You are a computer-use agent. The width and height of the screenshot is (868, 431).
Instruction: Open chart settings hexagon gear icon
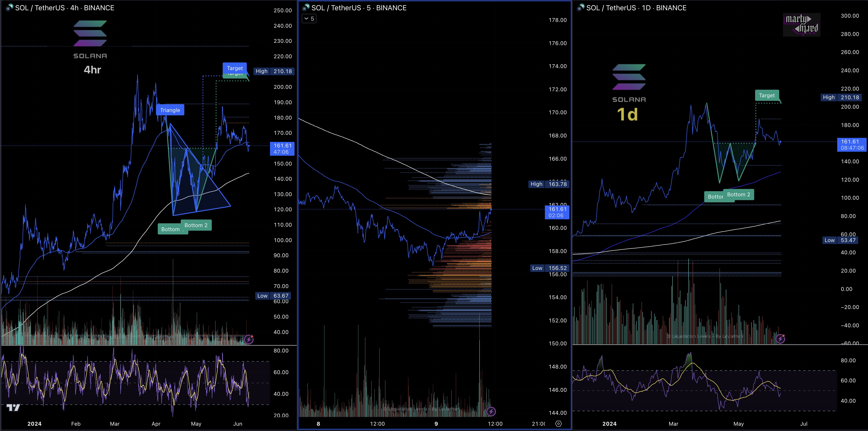558,424
